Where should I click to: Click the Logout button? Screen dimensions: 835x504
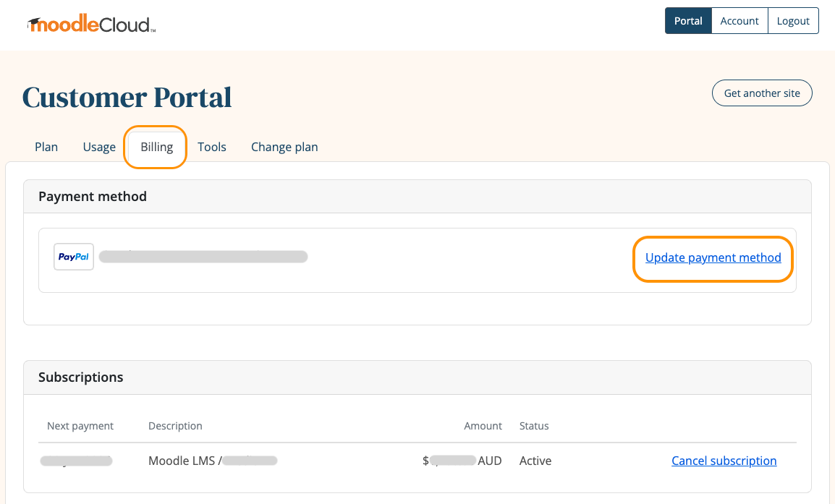(793, 20)
